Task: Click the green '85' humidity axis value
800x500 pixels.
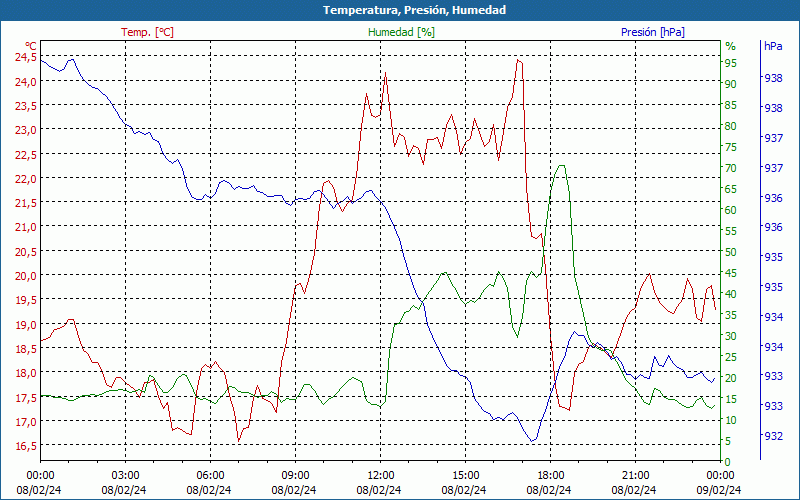Action: (x=731, y=105)
